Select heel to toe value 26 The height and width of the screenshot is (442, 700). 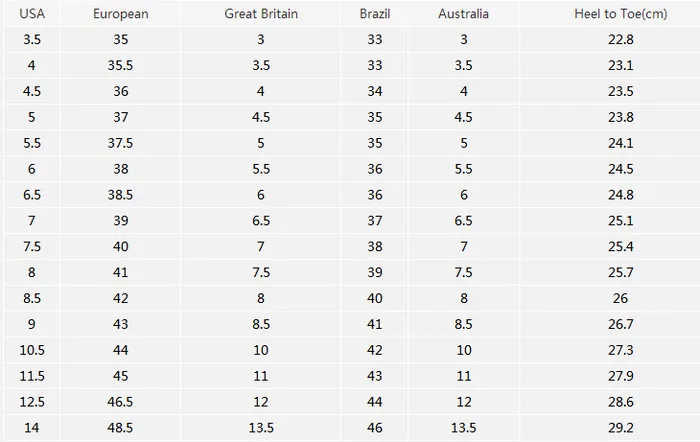[621, 299]
